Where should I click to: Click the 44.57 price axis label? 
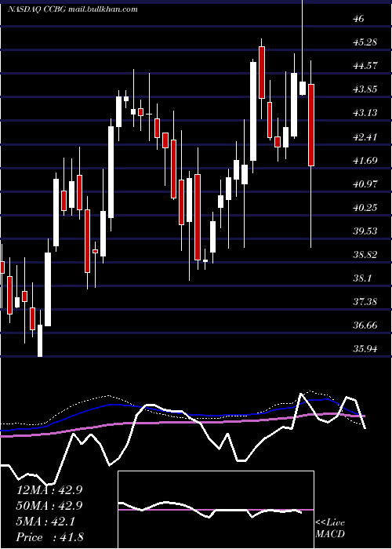[365, 66]
